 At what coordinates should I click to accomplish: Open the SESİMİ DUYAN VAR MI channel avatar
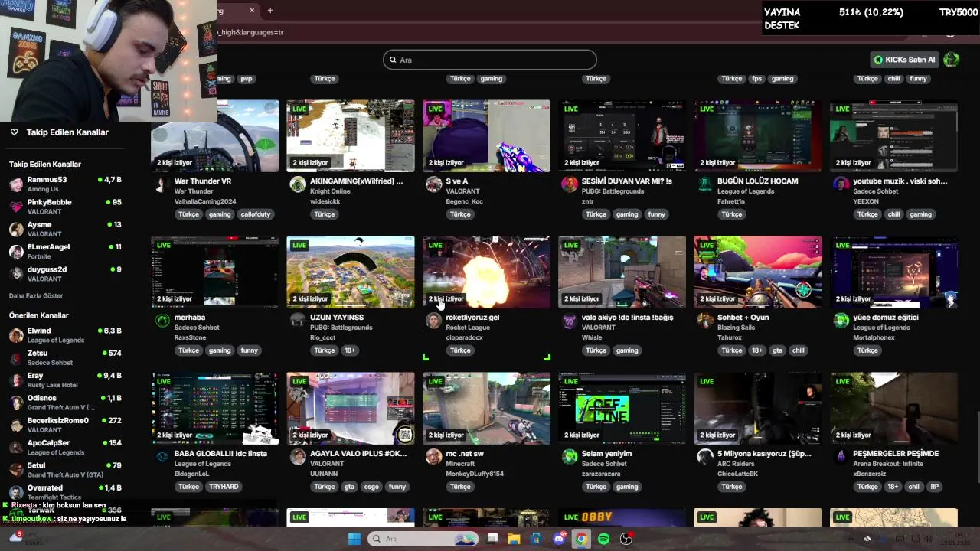coord(569,184)
